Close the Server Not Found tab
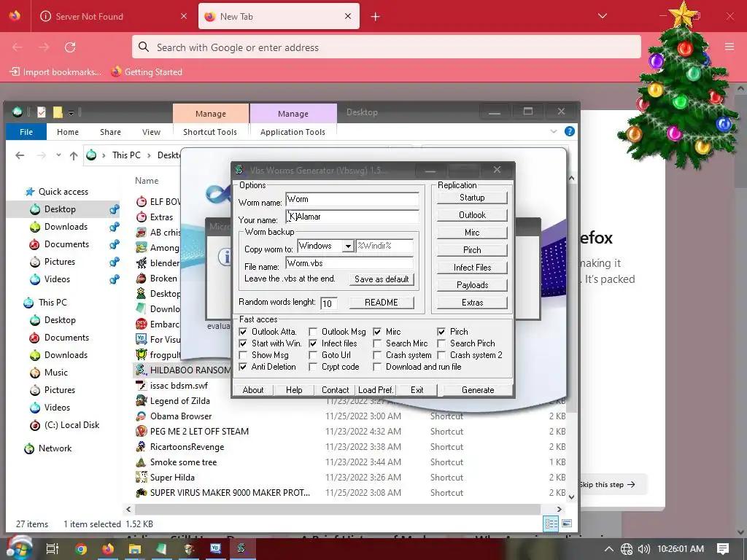The height and width of the screenshot is (560, 747). click(184, 16)
